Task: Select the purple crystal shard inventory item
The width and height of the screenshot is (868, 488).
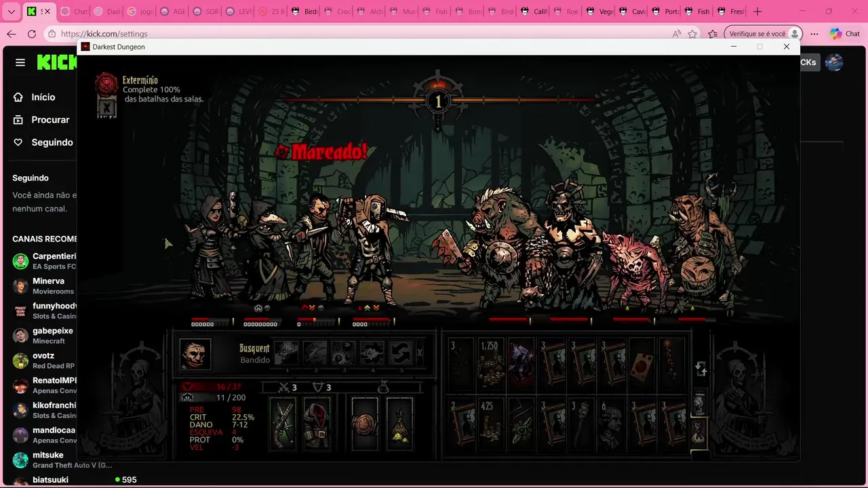Action: (x=521, y=365)
